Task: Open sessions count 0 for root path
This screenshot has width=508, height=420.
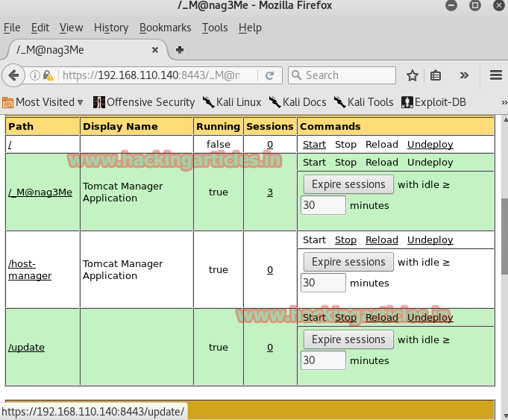Action: (x=270, y=145)
